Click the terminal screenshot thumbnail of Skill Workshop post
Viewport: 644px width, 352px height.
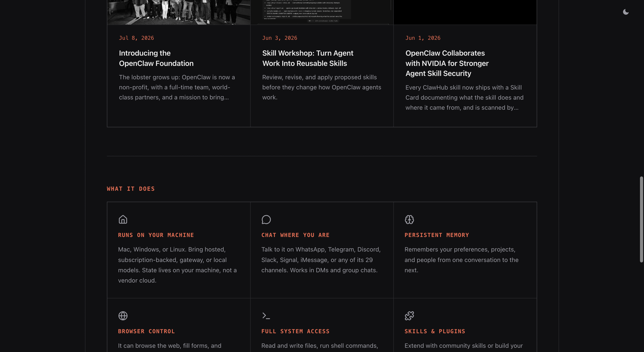[x=322, y=12]
